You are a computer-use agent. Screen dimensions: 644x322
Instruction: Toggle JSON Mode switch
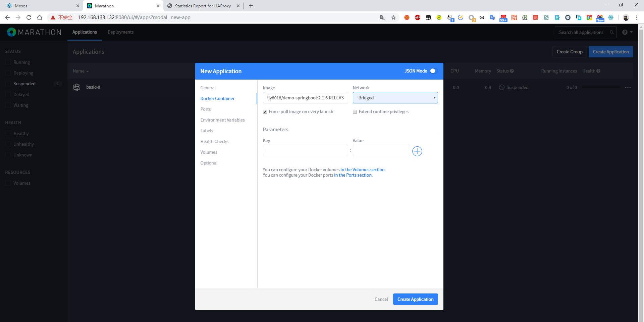[433, 71]
